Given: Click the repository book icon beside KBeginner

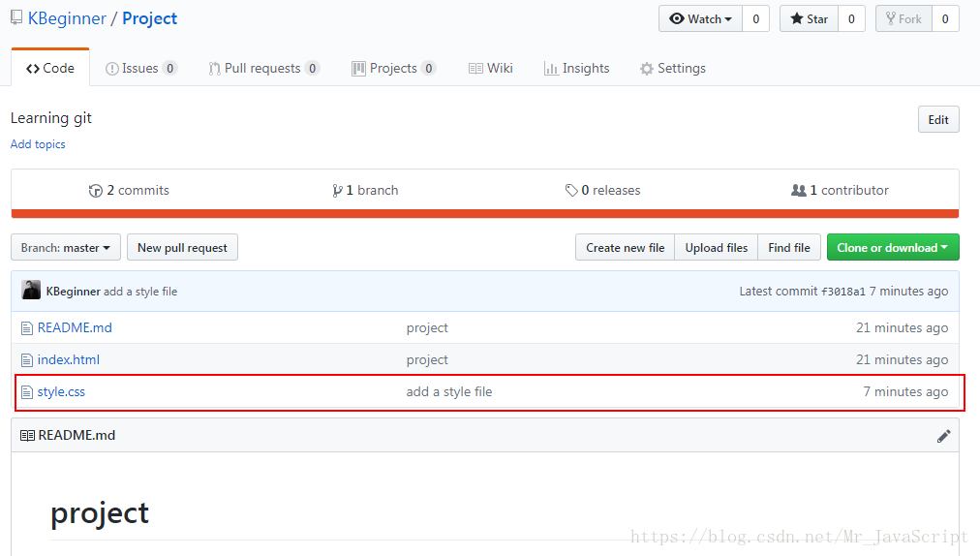Looking at the screenshot, I should pyautogui.click(x=16, y=18).
